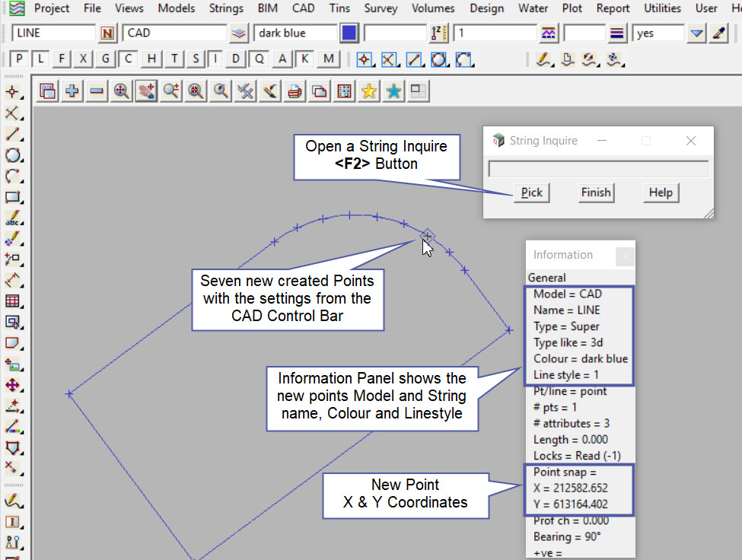Click the eyedropper icon in CAD control bar
Screen dimensions: 742x560
pos(718,33)
